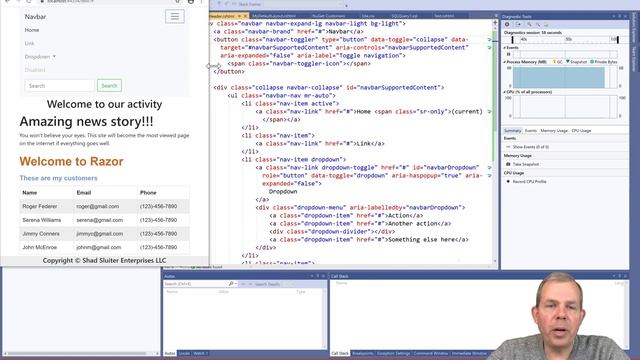Toggle the Navbar hamburger menu button
640x360 pixels.
tap(175, 16)
